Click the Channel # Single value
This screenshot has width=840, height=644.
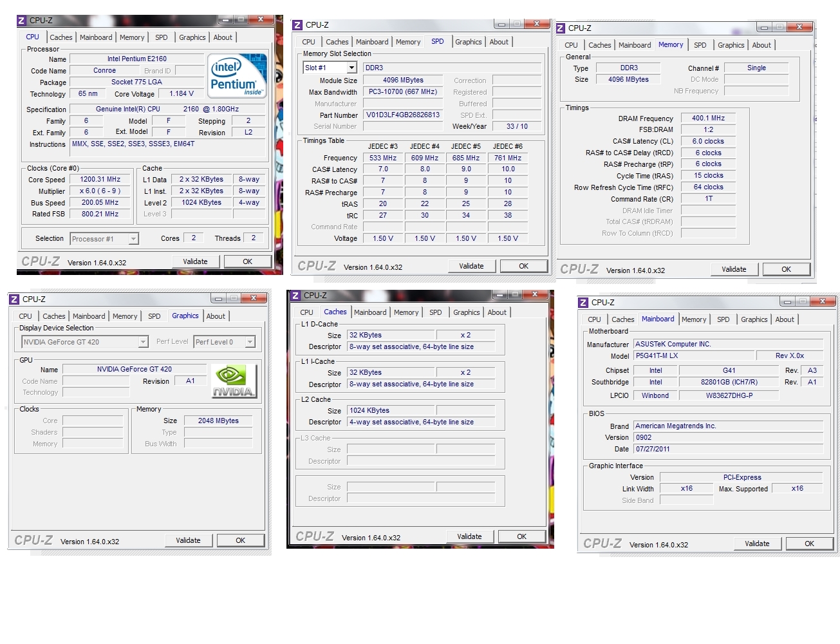tap(756, 68)
